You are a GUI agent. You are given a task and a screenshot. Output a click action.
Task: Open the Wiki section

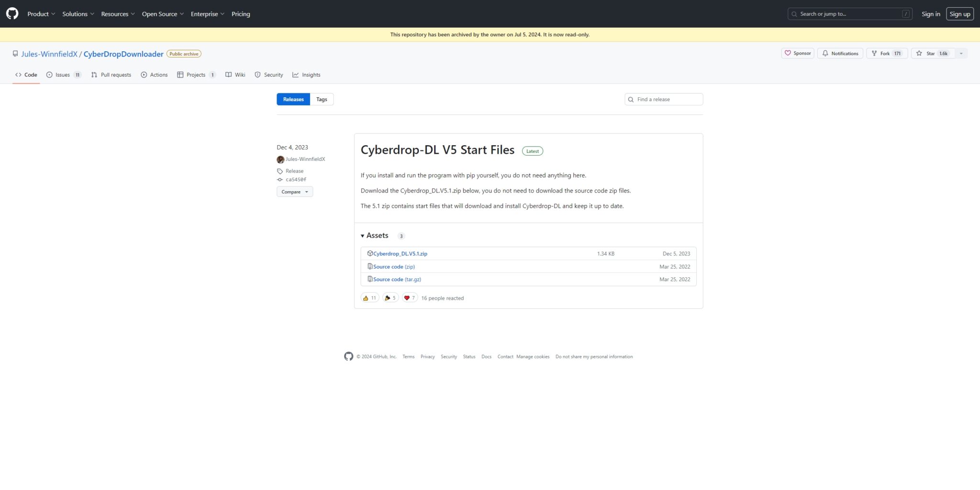235,75
